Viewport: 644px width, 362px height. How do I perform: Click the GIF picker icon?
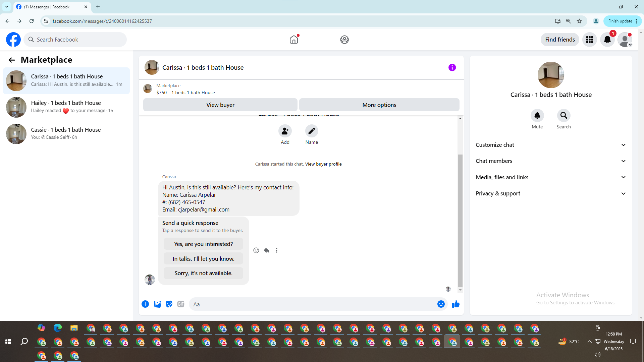point(180,304)
